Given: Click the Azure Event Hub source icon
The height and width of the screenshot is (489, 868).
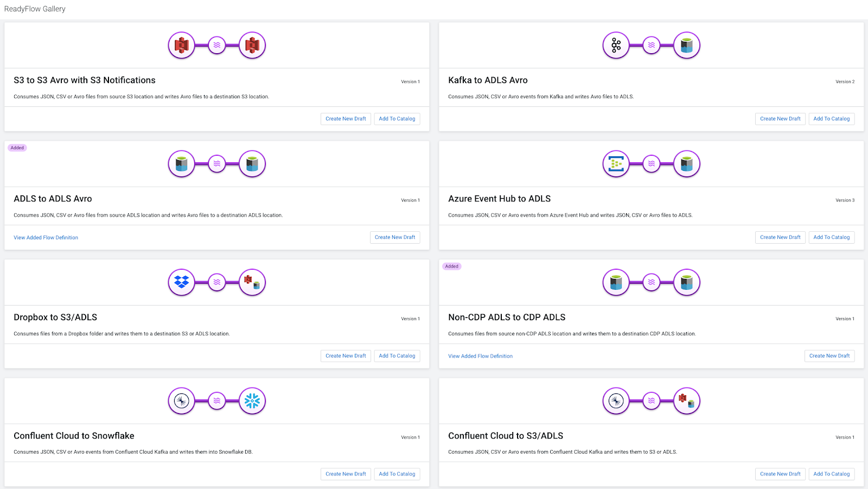Looking at the screenshot, I should click(x=616, y=164).
